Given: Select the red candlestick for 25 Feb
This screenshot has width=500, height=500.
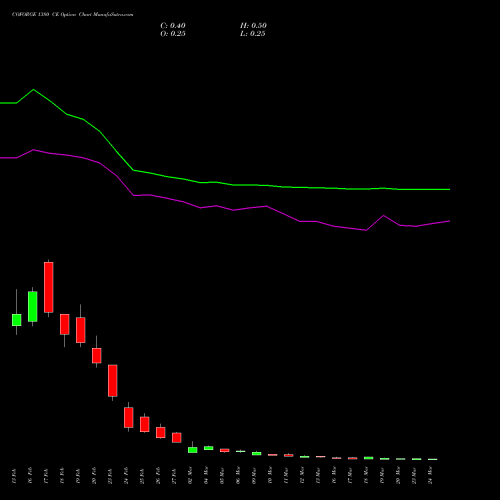Looking at the screenshot, I should coord(145,424).
